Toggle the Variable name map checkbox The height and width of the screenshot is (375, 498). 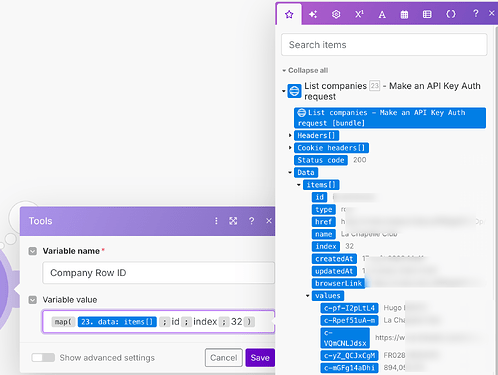[33, 251]
